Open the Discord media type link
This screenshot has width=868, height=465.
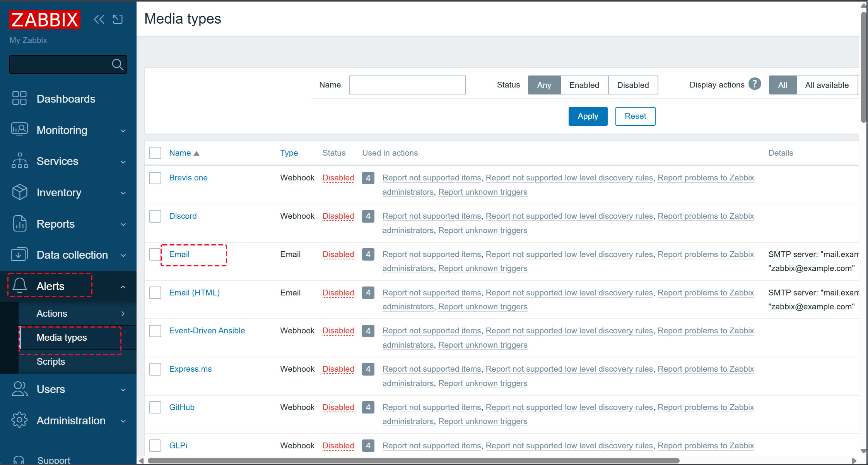tap(183, 216)
